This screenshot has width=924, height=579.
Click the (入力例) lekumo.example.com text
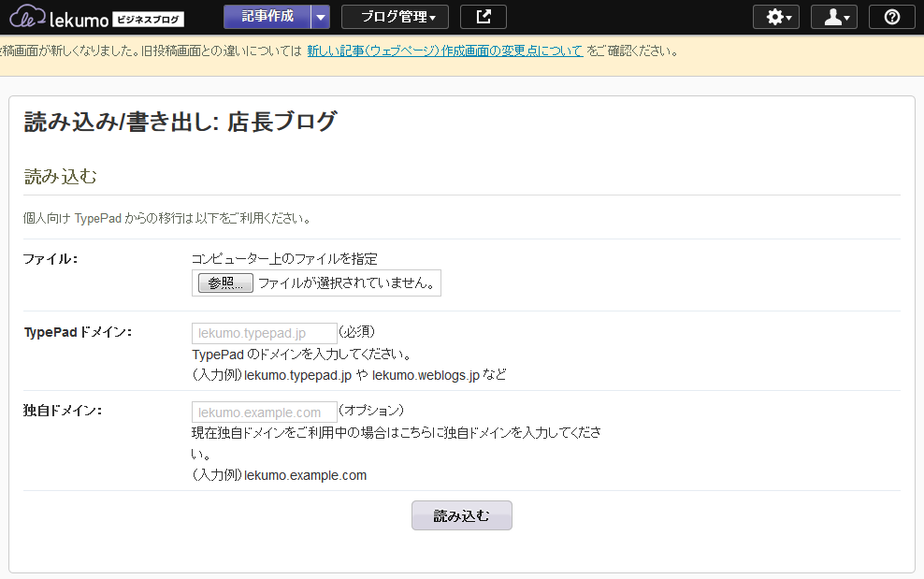point(280,475)
